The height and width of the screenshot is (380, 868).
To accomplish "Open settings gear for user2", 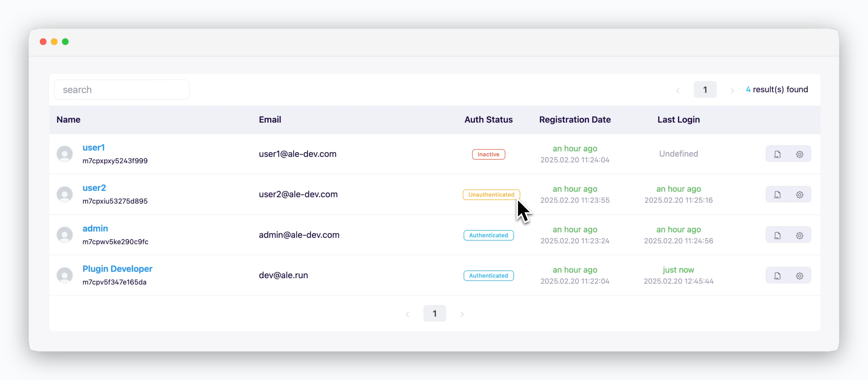I will [800, 195].
